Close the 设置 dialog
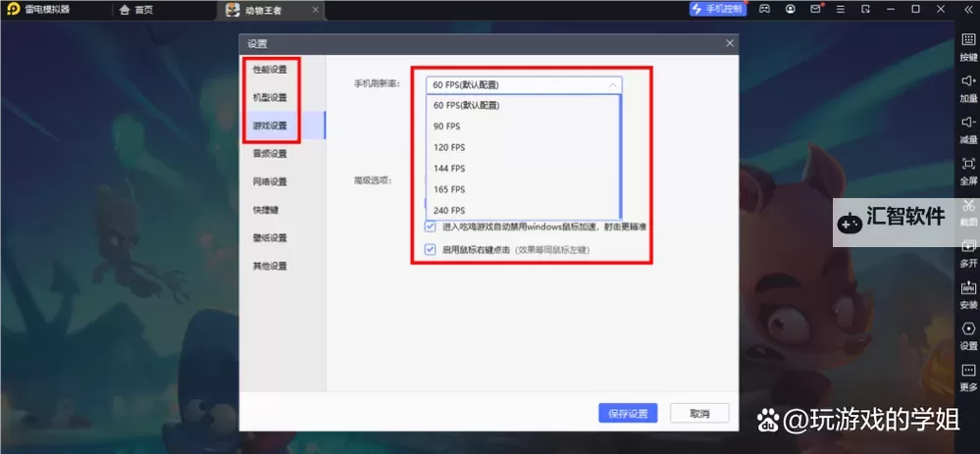 pos(730,43)
